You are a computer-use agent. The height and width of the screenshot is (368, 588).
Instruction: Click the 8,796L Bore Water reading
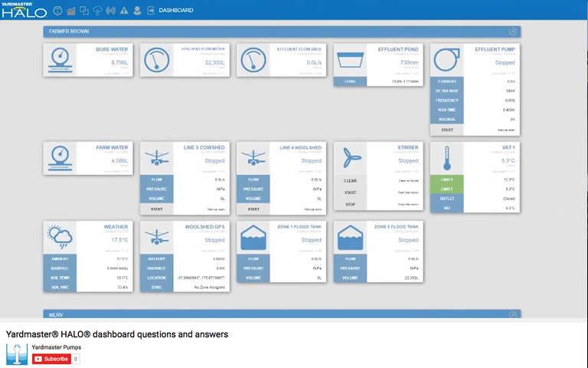pyautogui.click(x=119, y=63)
